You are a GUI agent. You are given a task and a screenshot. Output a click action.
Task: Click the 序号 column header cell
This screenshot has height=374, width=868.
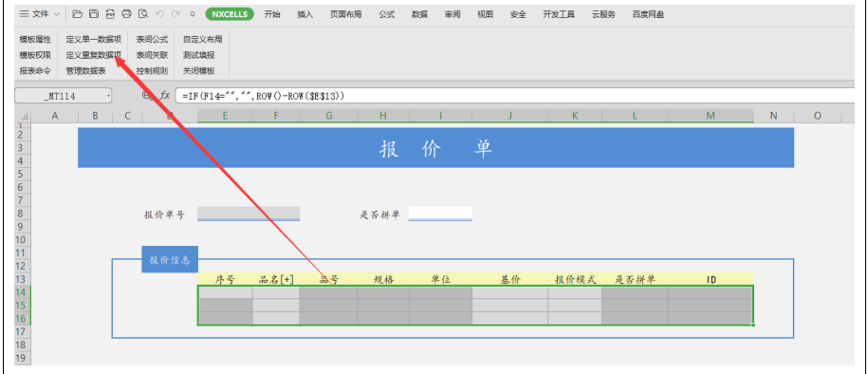pos(225,279)
